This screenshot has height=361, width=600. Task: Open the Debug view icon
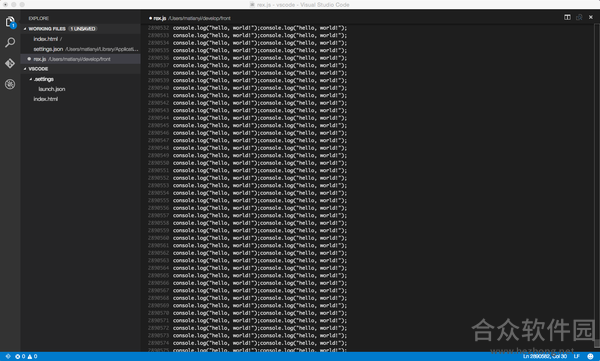click(x=10, y=84)
